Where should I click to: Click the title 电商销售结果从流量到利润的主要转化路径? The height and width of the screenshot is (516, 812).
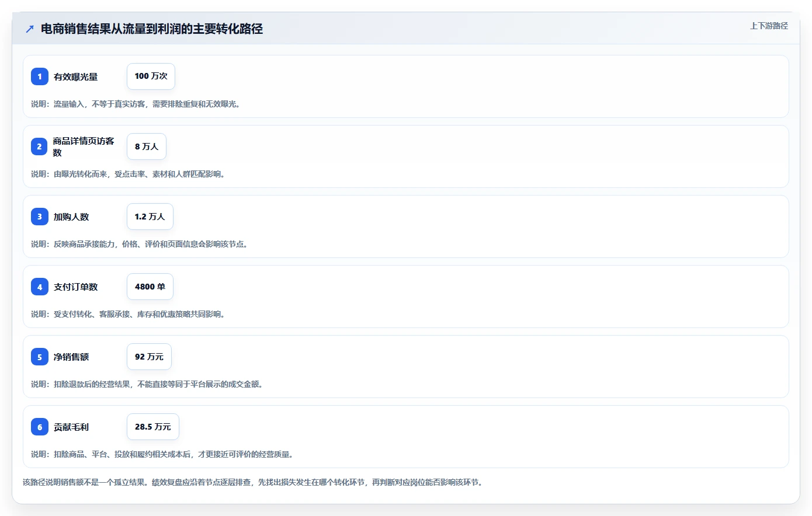[x=152, y=29]
